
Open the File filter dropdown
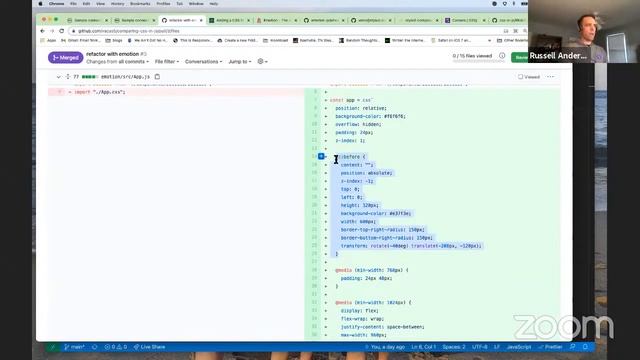tap(167, 62)
